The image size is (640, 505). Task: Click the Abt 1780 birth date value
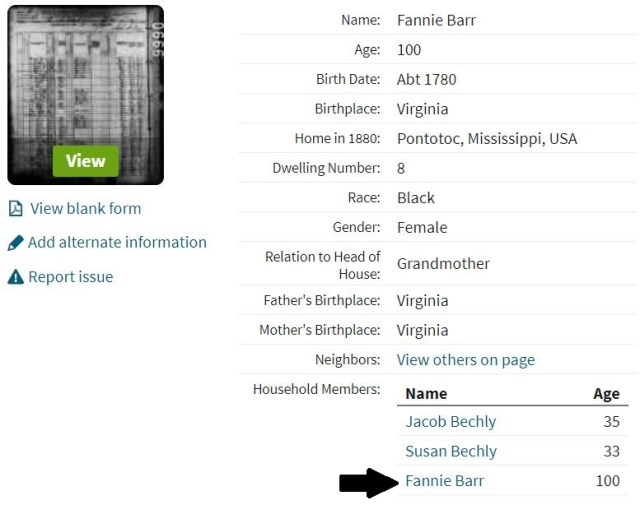(426, 80)
